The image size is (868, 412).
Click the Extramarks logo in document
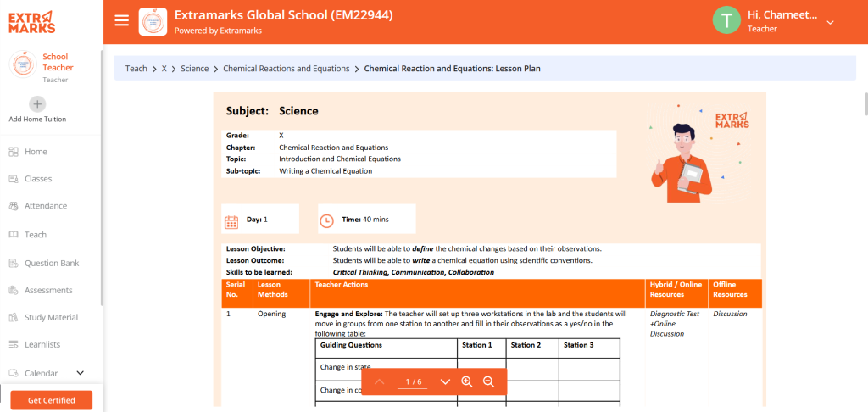pos(732,120)
